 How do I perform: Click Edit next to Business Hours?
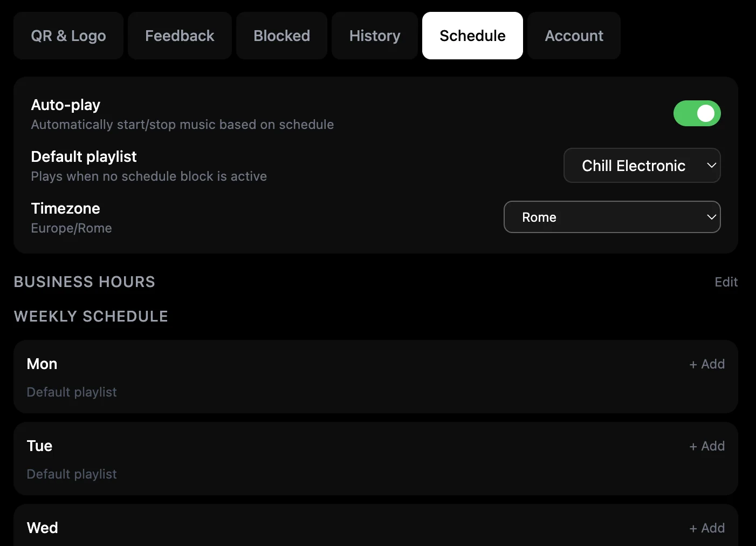click(726, 282)
